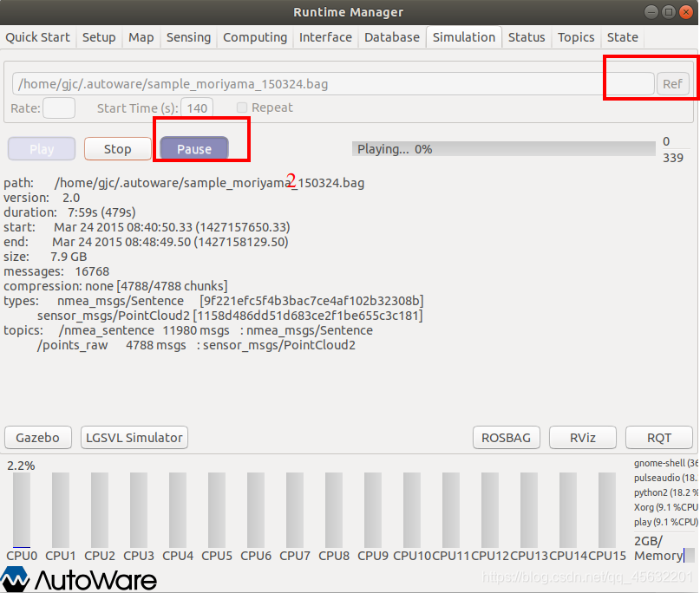This screenshot has height=593, width=700.
Task: Stop the rosbag playback
Action: pyautogui.click(x=118, y=148)
